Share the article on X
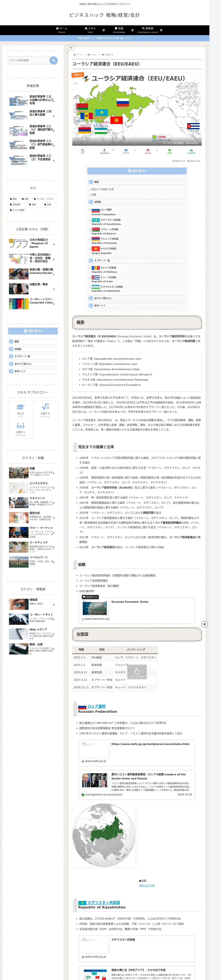Viewport: 221px width, 980px height. (82, 151)
